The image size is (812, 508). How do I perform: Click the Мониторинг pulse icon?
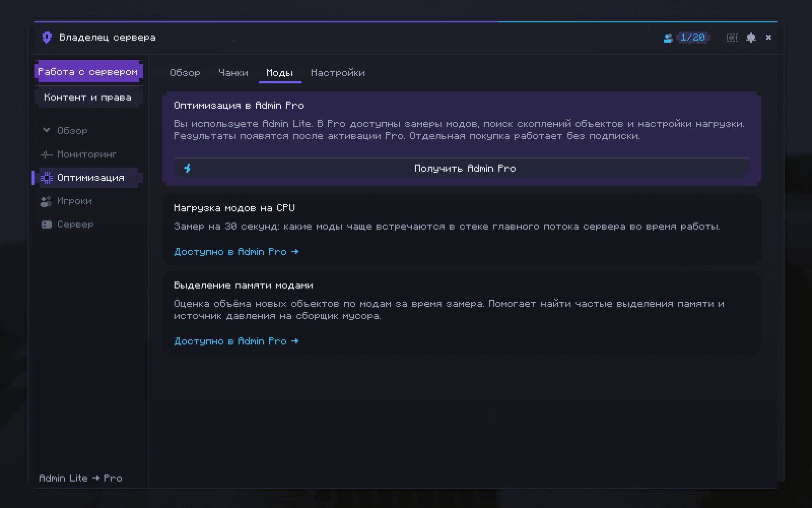47,154
